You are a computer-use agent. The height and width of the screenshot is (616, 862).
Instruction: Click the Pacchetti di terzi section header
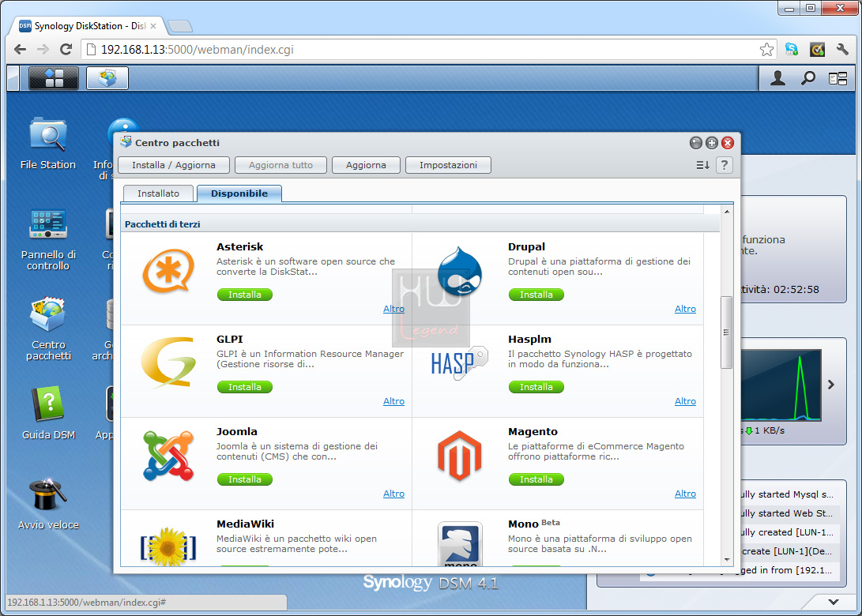tap(420, 223)
